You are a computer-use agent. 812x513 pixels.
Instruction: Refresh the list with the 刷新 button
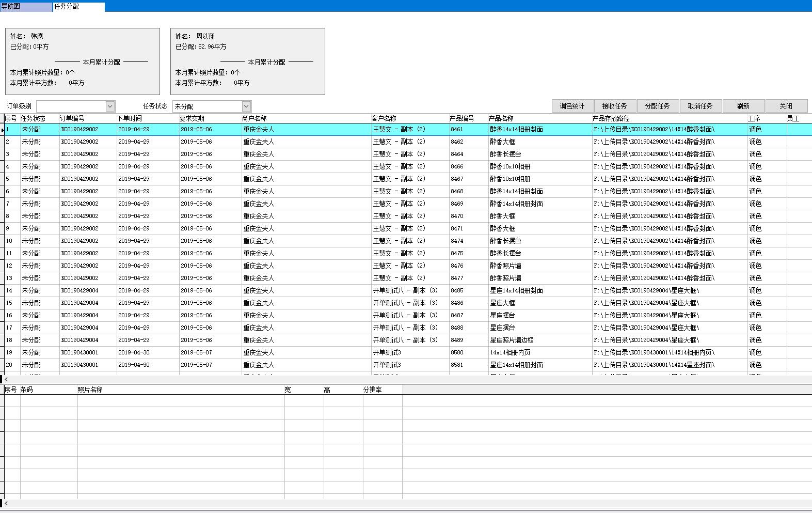click(743, 106)
